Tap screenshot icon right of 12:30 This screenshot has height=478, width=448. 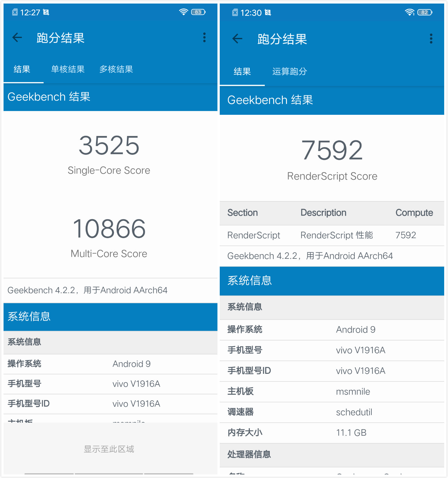268,12
